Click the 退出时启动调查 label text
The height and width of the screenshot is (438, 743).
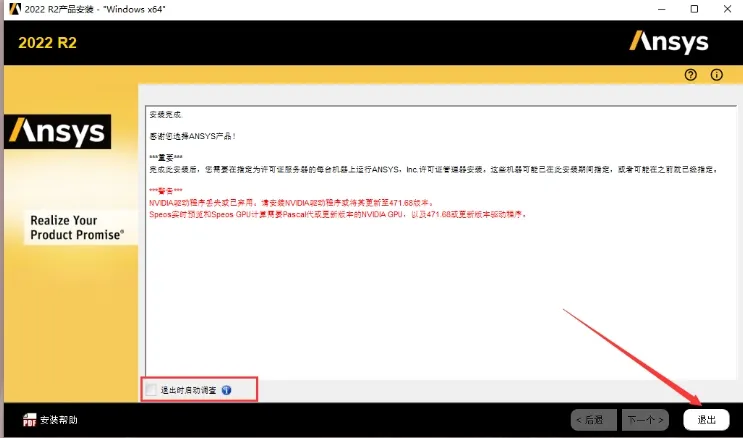[x=189, y=390]
